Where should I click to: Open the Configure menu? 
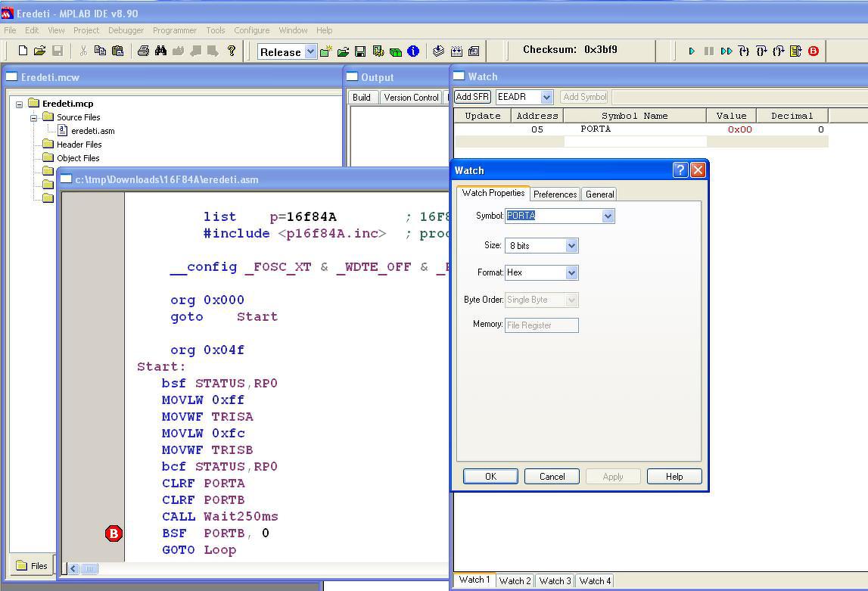point(252,30)
